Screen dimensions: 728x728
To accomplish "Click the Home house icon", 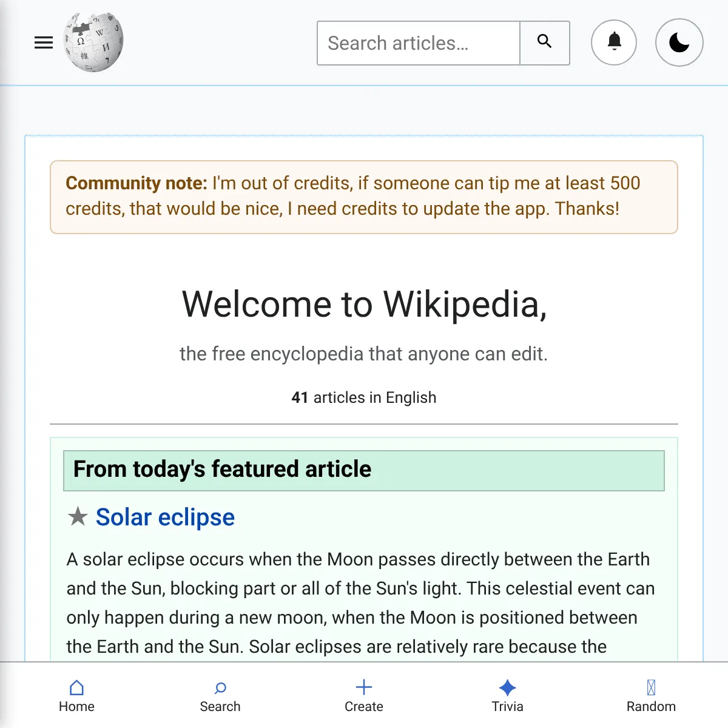I will click(x=76, y=687).
